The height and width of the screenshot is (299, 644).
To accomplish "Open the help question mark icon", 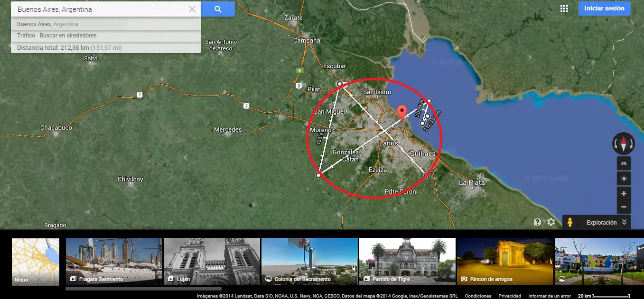I will (537, 222).
